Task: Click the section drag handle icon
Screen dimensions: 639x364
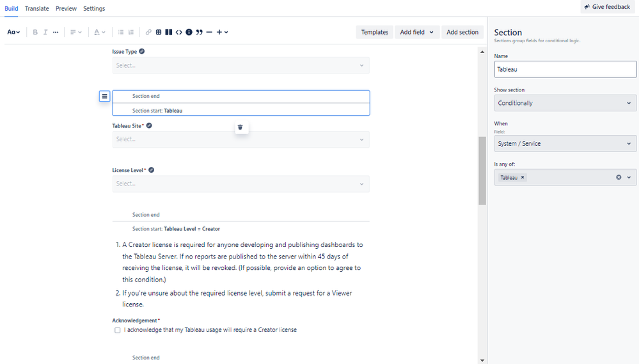Action: click(x=105, y=96)
